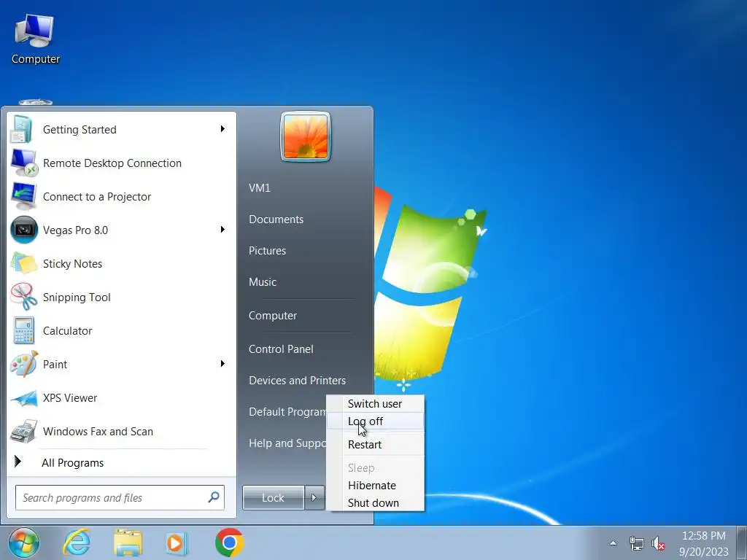Click the network status tray icon
The width and height of the screenshot is (747, 560).
tap(636, 543)
